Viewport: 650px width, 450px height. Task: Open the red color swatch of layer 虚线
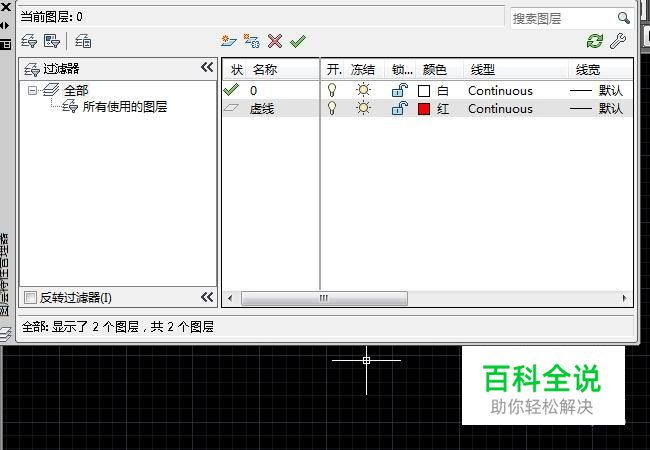pyautogui.click(x=424, y=109)
